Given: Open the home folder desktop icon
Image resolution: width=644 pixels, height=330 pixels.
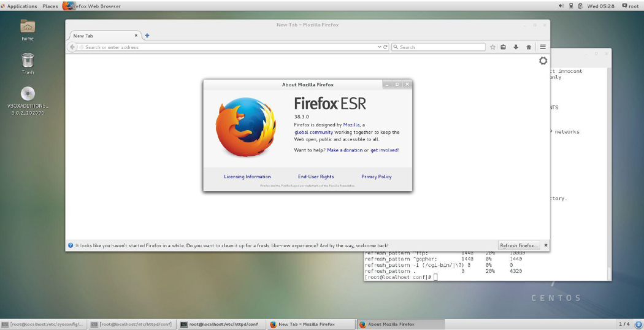Looking at the screenshot, I should (x=28, y=31).
